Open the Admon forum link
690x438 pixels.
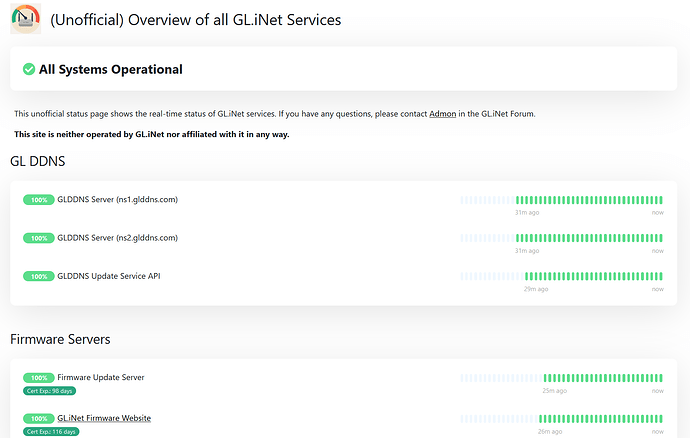point(442,114)
